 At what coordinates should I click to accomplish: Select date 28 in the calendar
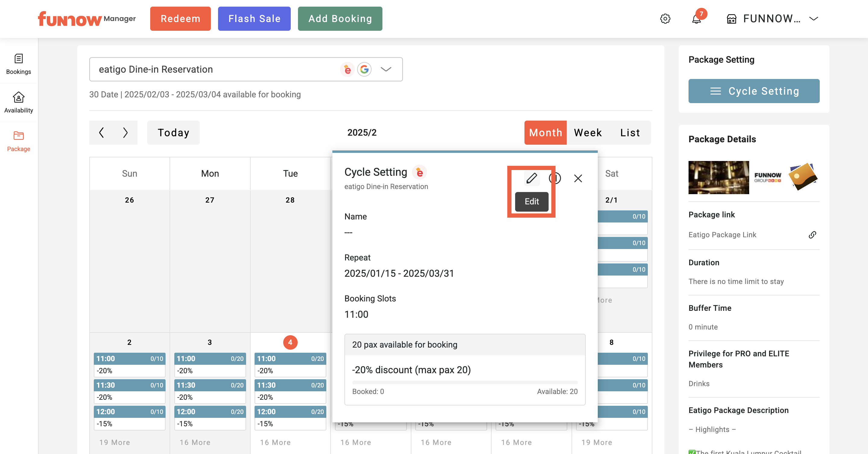290,200
